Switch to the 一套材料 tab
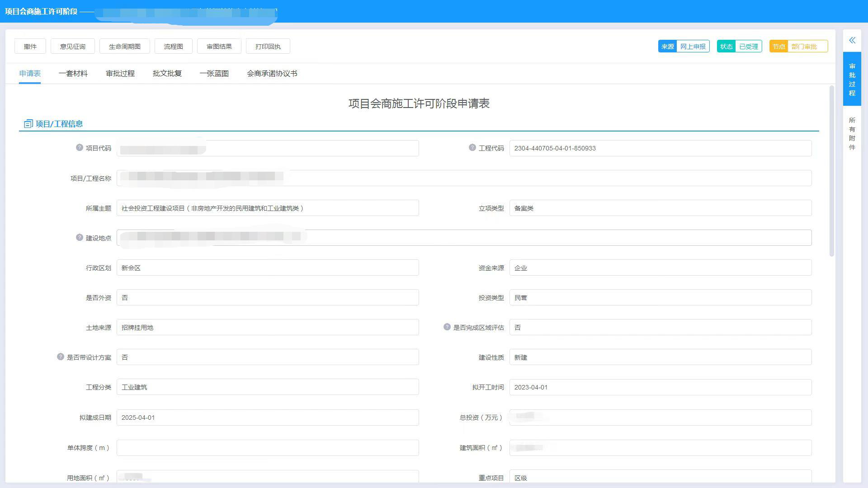 (x=74, y=73)
